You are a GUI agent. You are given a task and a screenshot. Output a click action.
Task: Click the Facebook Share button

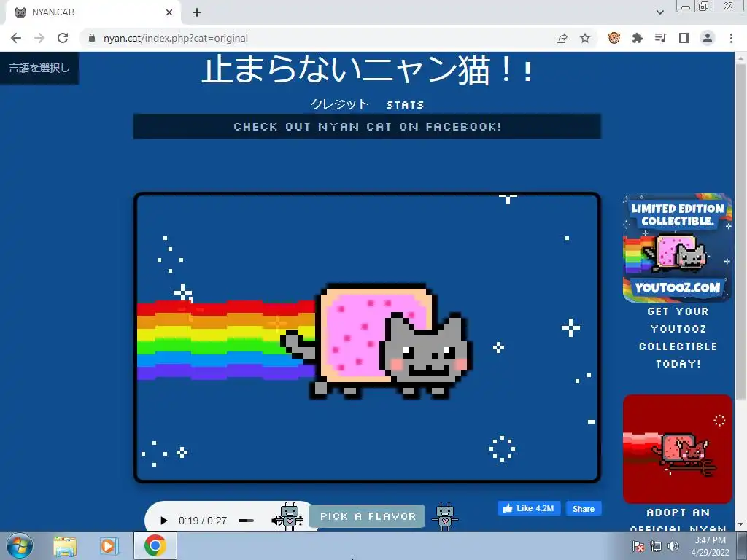tap(584, 508)
